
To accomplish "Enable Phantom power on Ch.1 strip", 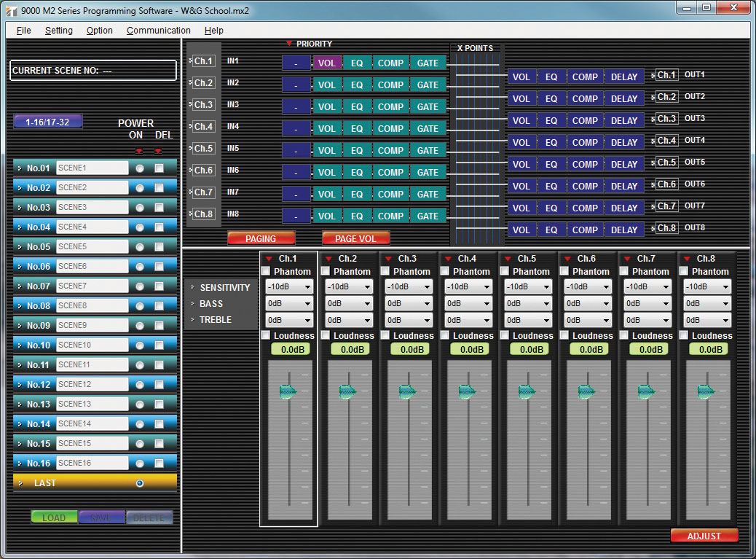I will (266, 271).
